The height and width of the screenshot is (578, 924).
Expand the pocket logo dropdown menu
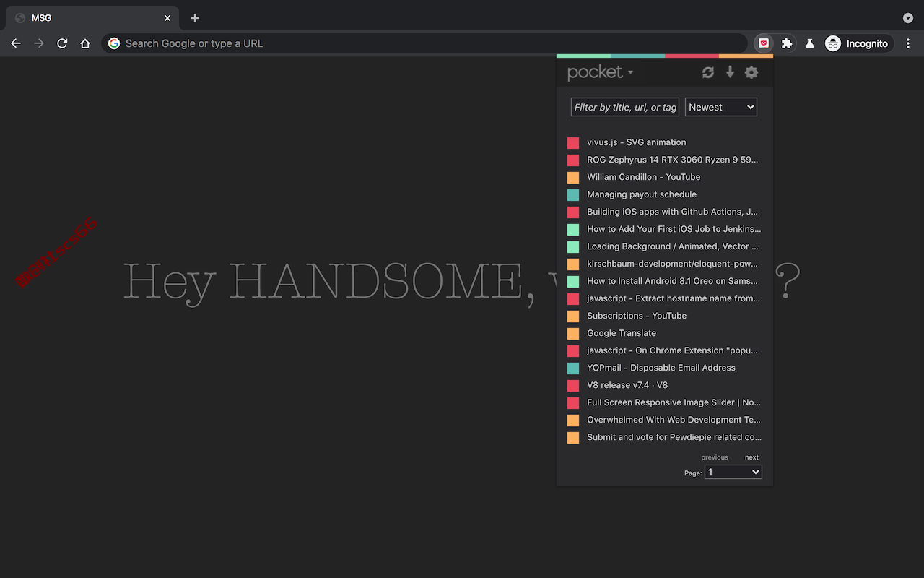601,72
